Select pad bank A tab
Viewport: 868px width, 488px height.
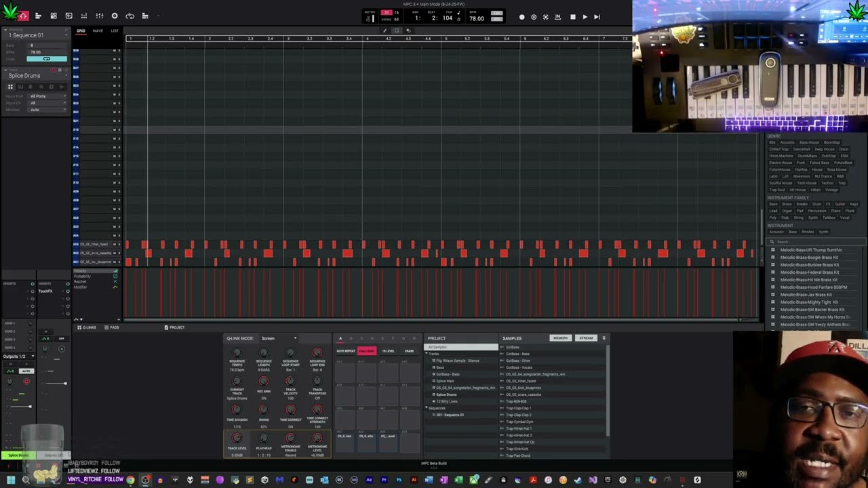coord(340,338)
